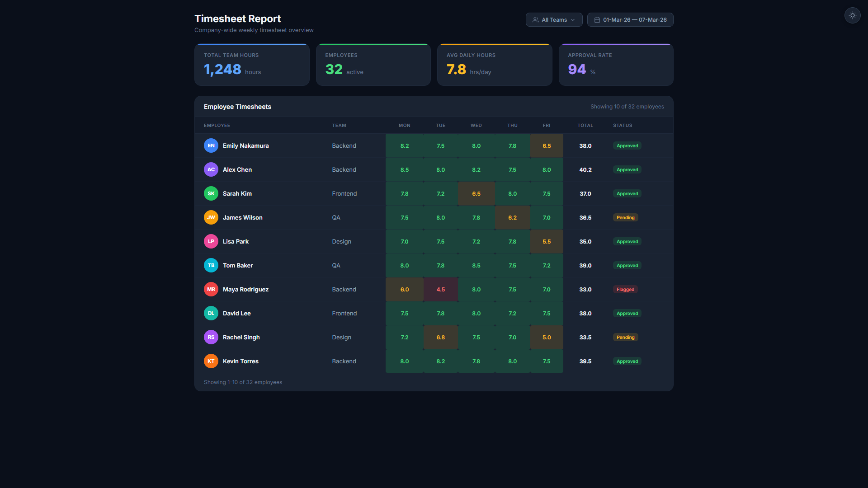This screenshot has height=488, width=868.
Task: Select the Approval Rate card
Action: (616, 65)
